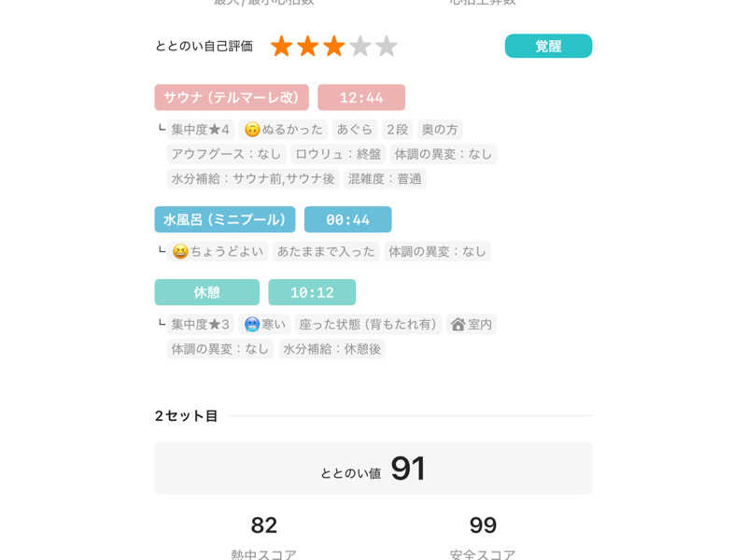The height and width of the screenshot is (560, 747).
Task: Click the ととのい値 91 panel
Action: tap(373, 469)
